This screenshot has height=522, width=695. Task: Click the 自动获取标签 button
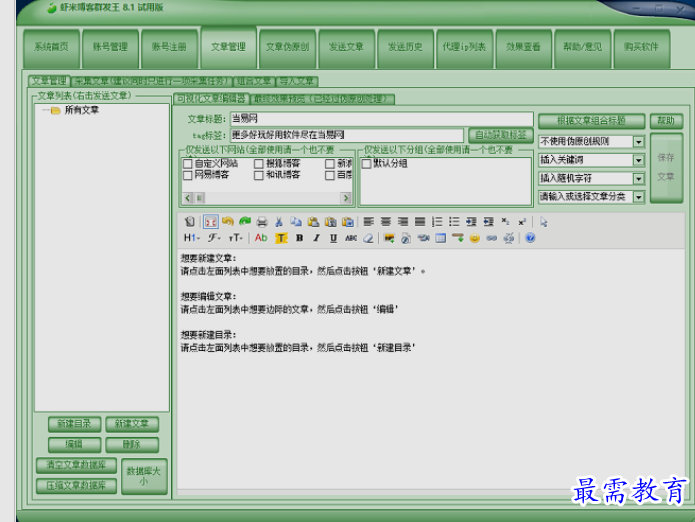pos(500,135)
